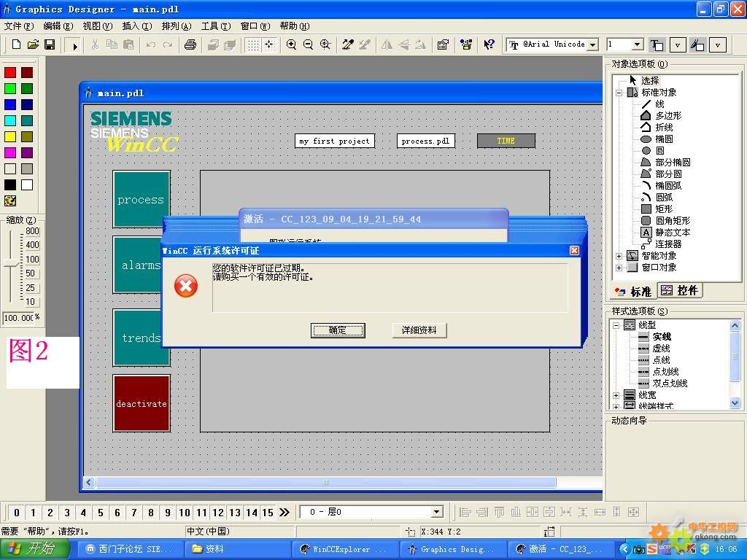Close the WinCC license error dialog

(575, 251)
